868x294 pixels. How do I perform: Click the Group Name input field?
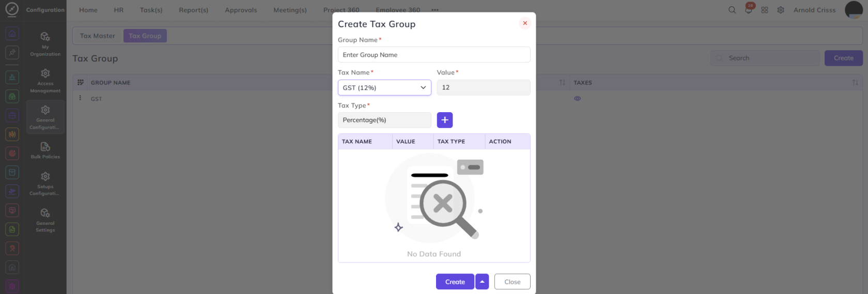tap(434, 55)
